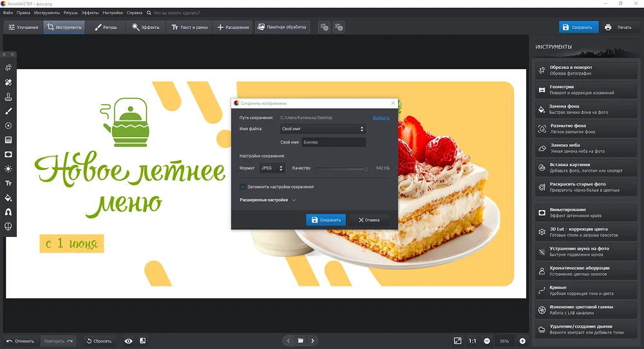Zoom in with the plus icon
644x349 pixels.
click(x=522, y=341)
